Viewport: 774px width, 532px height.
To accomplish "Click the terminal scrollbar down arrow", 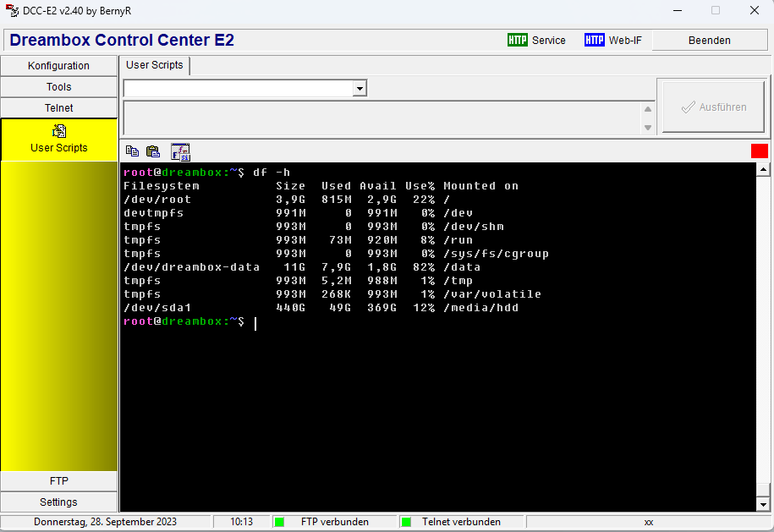I will (x=763, y=504).
